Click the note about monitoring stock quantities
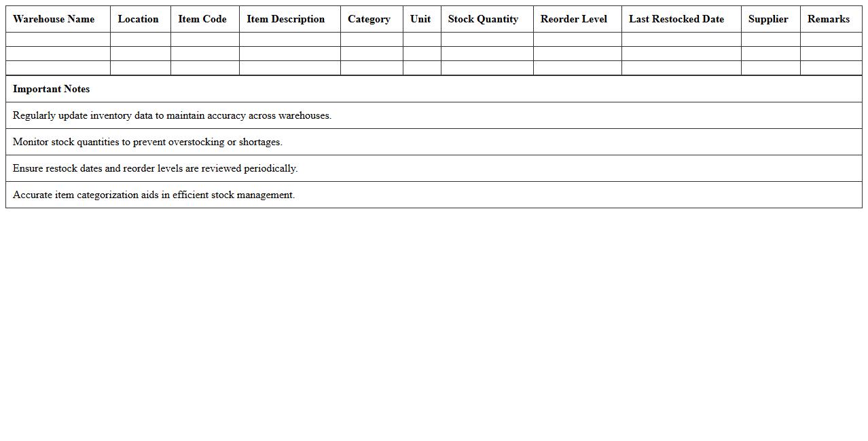The image size is (868, 441). coord(147,142)
